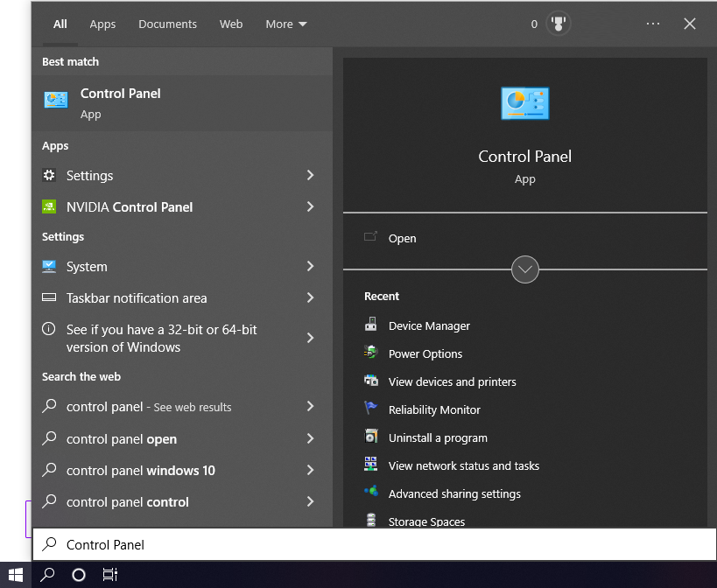Click the Windows Start button
717x588 pixels.
pos(15,574)
